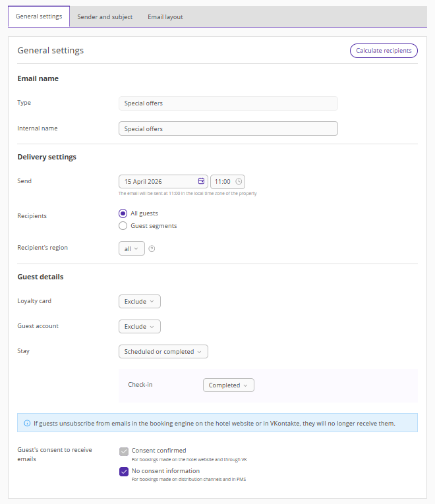
Task: Open the Guest account dropdown
Action: coord(139,326)
